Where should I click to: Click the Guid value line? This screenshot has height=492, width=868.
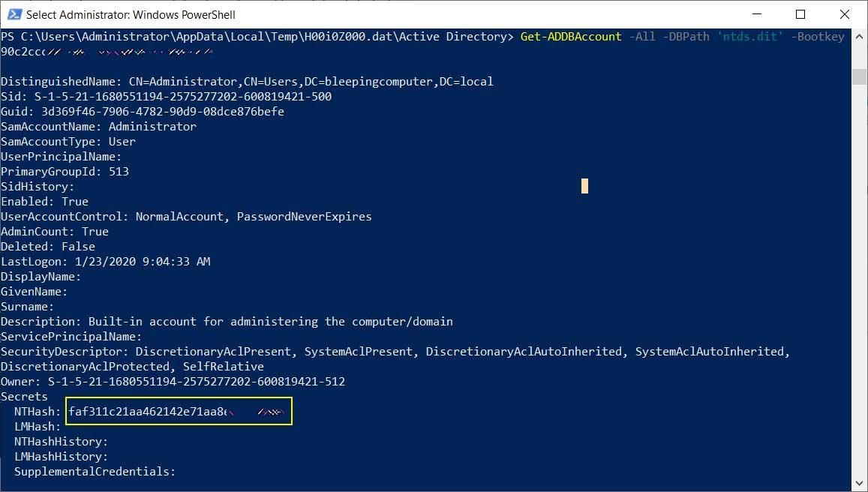(x=143, y=112)
